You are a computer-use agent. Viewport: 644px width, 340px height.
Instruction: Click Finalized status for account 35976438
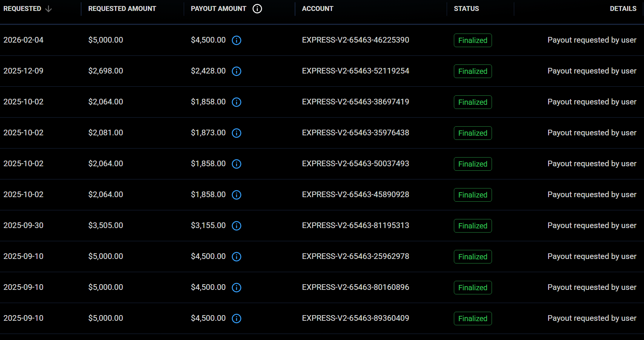[x=473, y=133]
